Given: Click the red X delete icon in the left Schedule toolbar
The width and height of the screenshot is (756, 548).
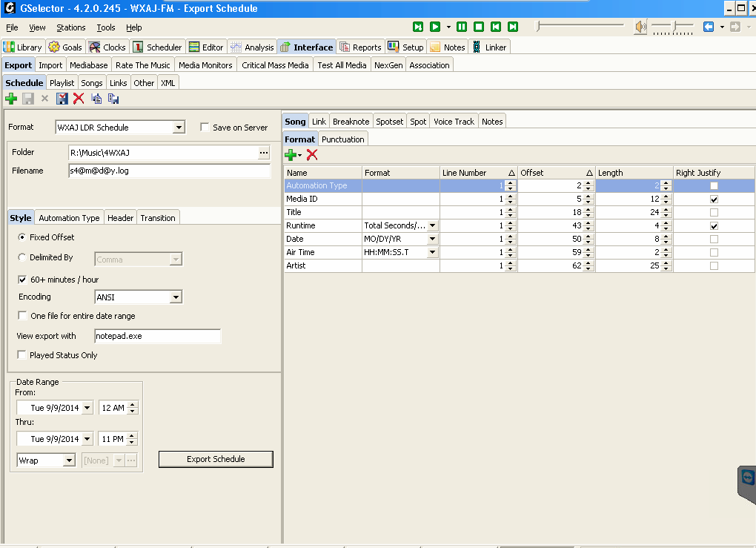Looking at the screenshot, I should click(79, 99).
